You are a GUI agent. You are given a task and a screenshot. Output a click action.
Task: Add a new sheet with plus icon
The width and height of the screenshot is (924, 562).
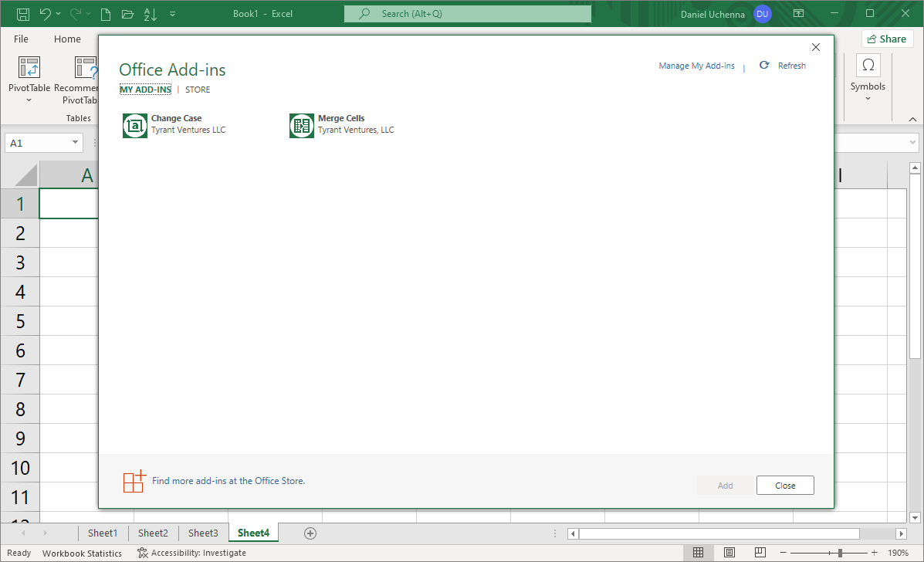310,533
